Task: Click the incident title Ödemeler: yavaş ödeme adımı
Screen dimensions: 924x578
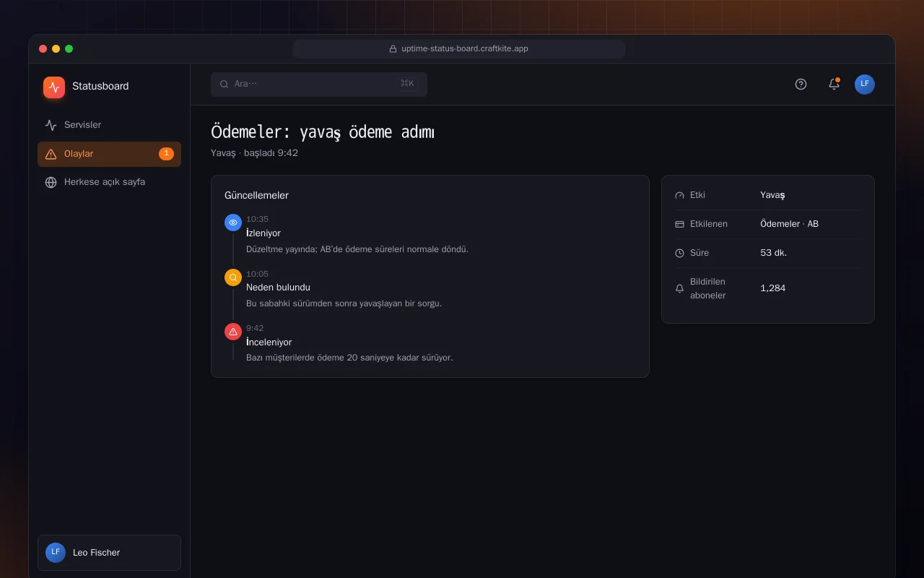Action: (x=323, y=132)
